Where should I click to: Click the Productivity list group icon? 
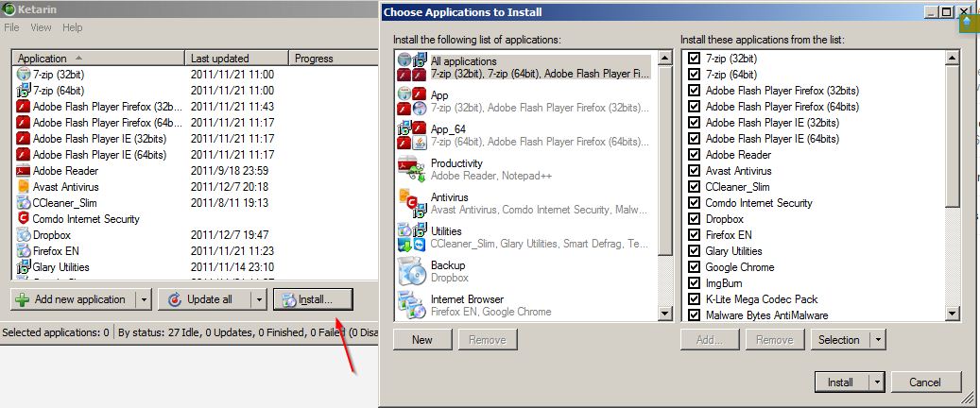(x=412, y=169)
